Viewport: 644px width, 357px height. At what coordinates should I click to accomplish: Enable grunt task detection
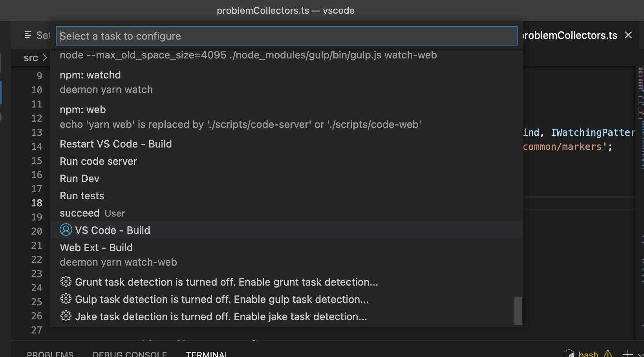pyautogui.click(x=227, y=282)
